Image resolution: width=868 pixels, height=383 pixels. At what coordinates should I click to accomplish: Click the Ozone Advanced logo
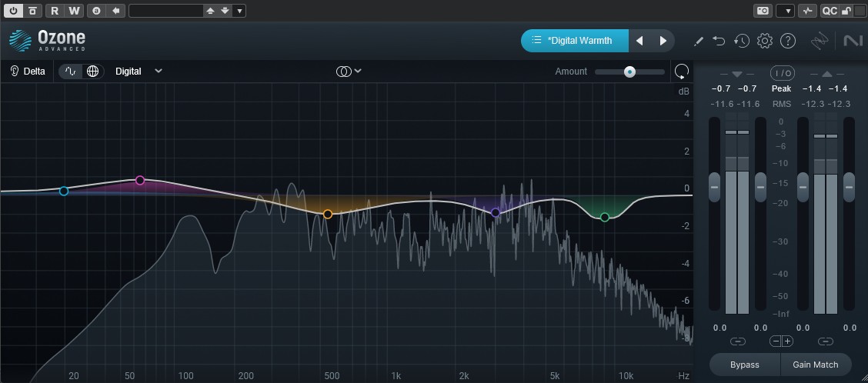[x=47, y=41]
